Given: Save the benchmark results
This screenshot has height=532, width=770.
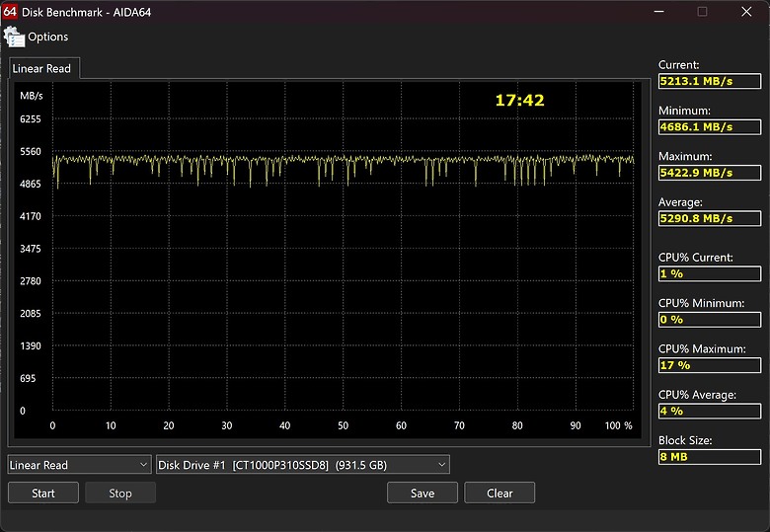Looking at the screenshot, I should coord(423,494).
